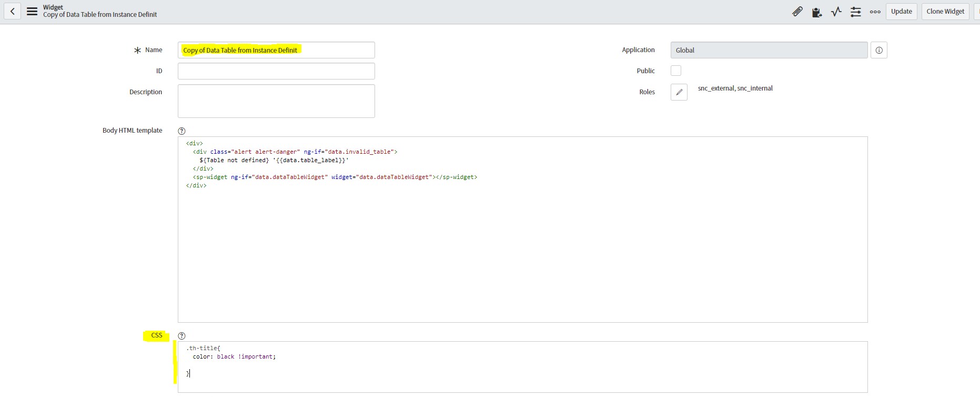Click the header title 'Copy of Data Table from Instance Definit'

[100, 15]
